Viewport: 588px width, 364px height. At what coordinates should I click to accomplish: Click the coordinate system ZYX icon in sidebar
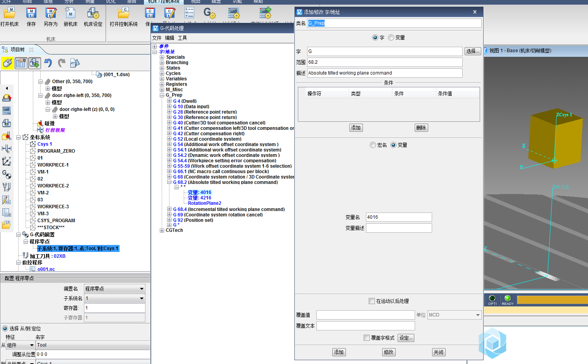click(x=7, y=161)
